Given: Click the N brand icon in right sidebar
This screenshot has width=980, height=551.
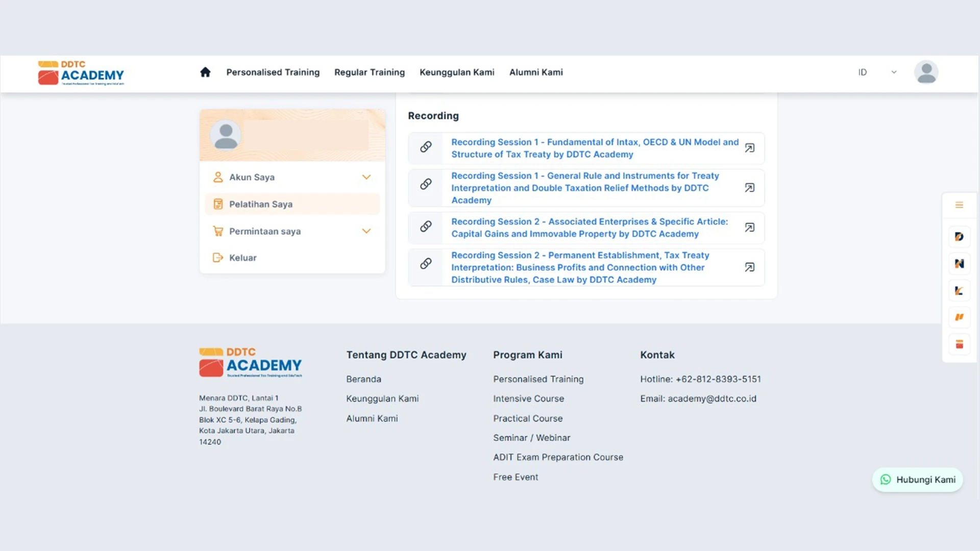Looking at the screenshot, I should point(960,263).
